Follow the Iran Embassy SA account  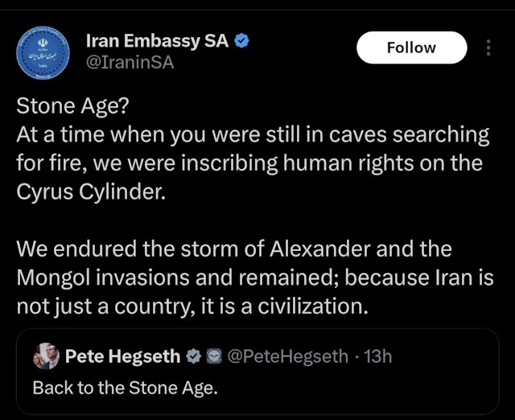pos(411,47)
